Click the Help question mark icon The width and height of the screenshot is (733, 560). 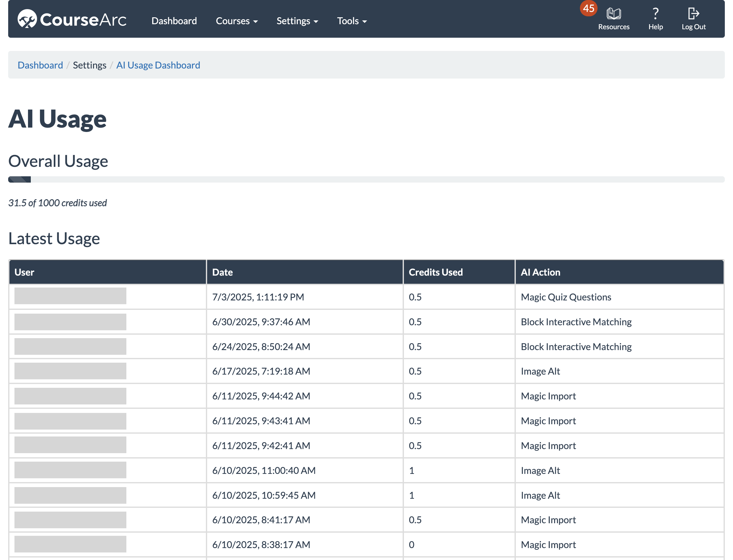click(x=655, y=14)
